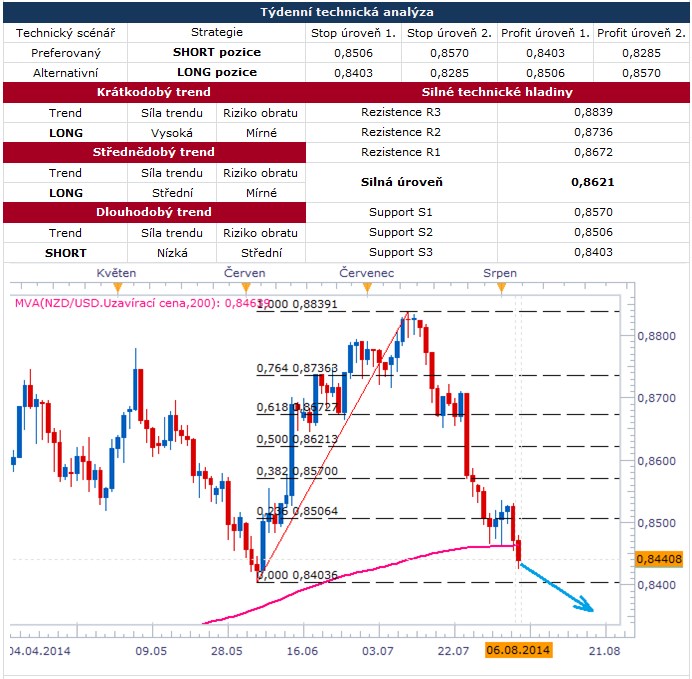Image resolution: width=692 pixels, height=679 pixels.
Task: Click the 'Krátkodobý trend' section header
Action: point(154,92)
